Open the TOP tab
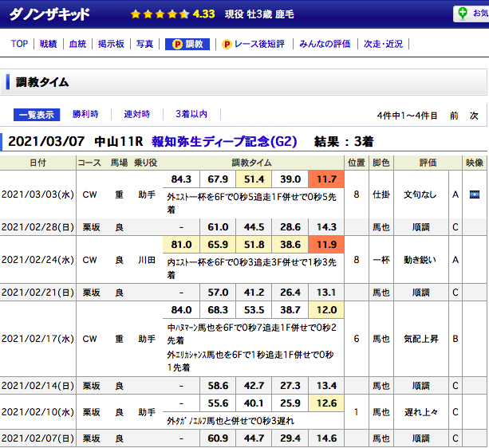Screen dimensions: 489x448 [x=19, y=44]
